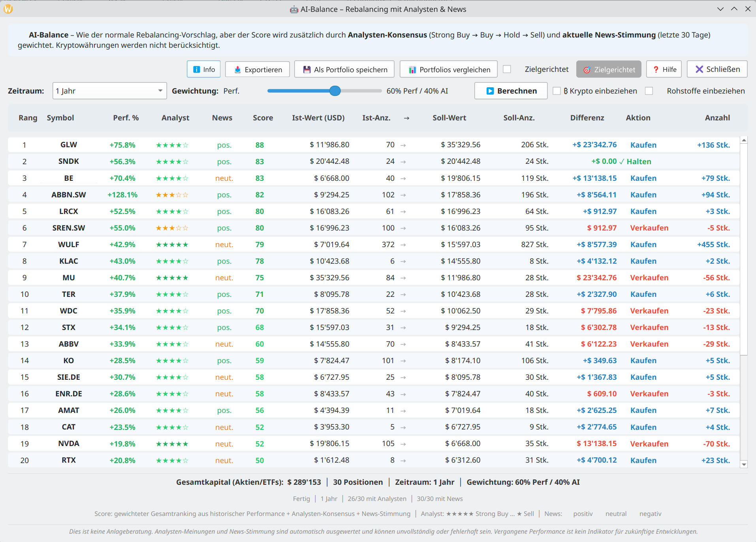Click "Gesamtkapital (Aktien/ETFs): $ 289'153" summary

[249, 482]
